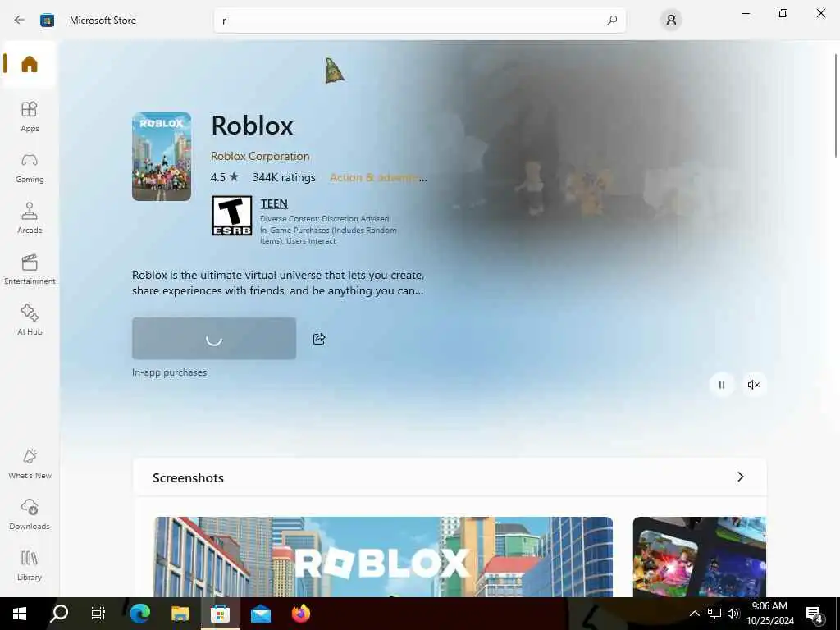Image resolution: width=840 pixels, height=630 pixels.
Task: Open the volume tray icon
Action: 733,614
